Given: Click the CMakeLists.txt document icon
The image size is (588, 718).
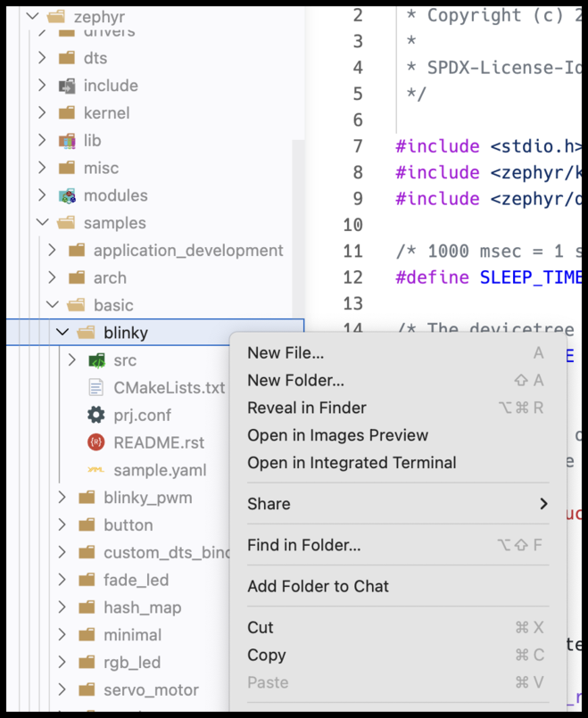Looking at the screenshot, I should coord(95,388).
